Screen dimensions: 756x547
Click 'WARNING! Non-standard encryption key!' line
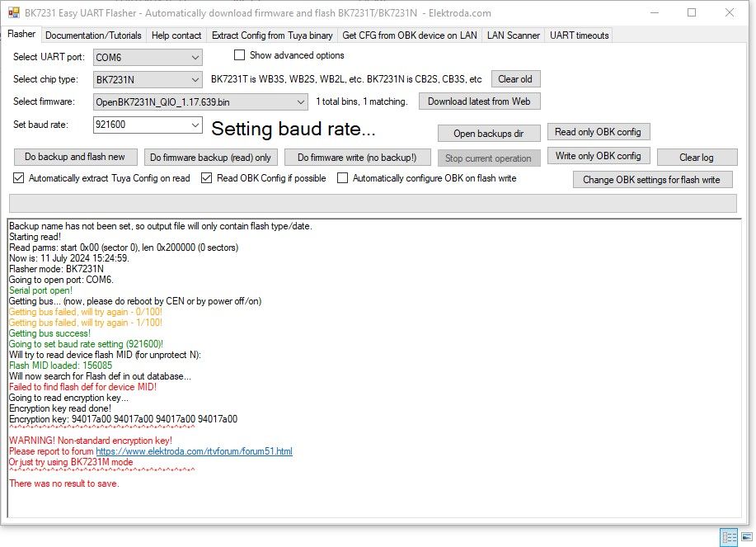click(91, 441)
